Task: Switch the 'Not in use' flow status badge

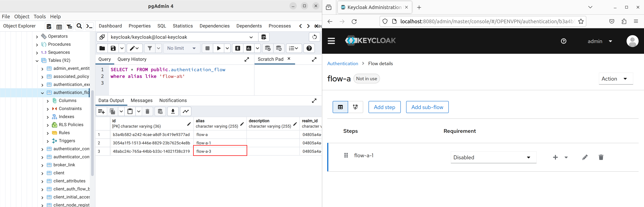Action: coord(367,78)
